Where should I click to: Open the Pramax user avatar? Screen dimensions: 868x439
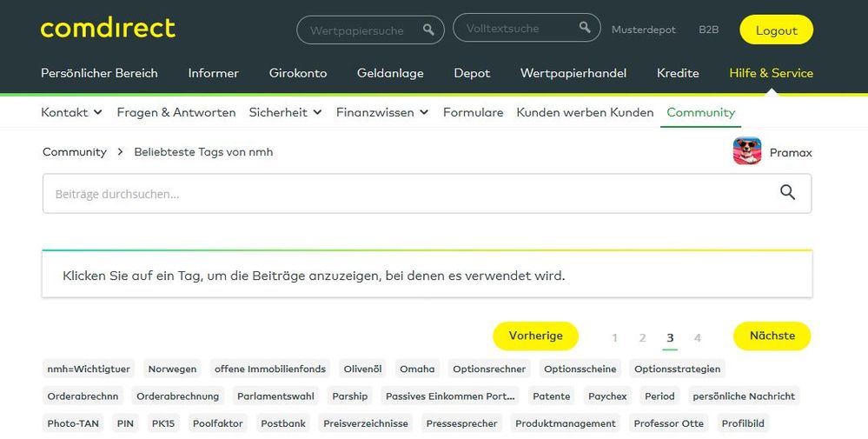pyautogui.click(x=747, y=152)
